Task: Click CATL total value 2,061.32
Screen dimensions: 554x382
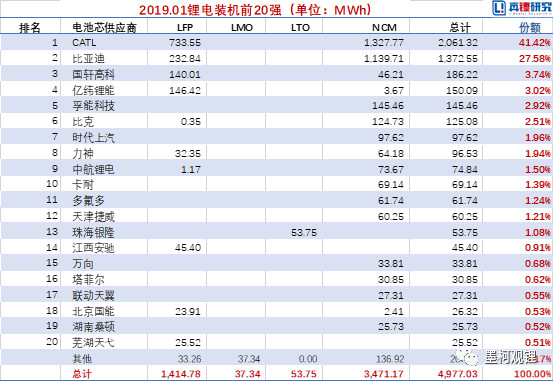Action: pyautogui.click(x=458, y=43)
